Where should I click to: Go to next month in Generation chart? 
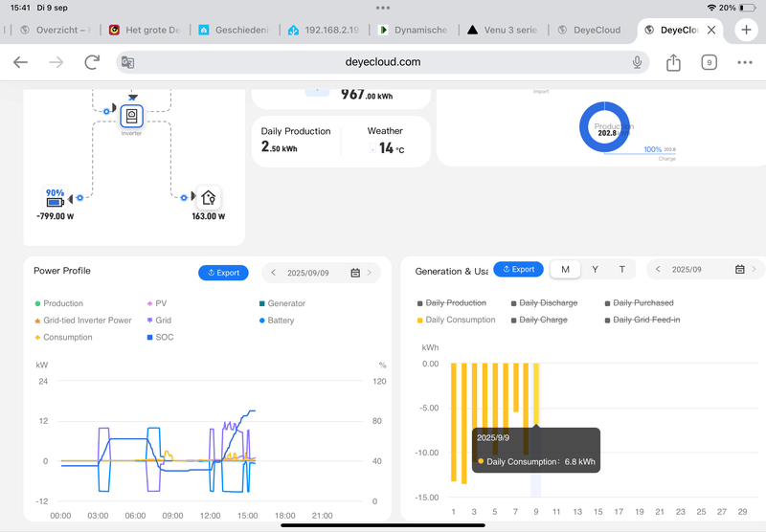pos(754,270)
